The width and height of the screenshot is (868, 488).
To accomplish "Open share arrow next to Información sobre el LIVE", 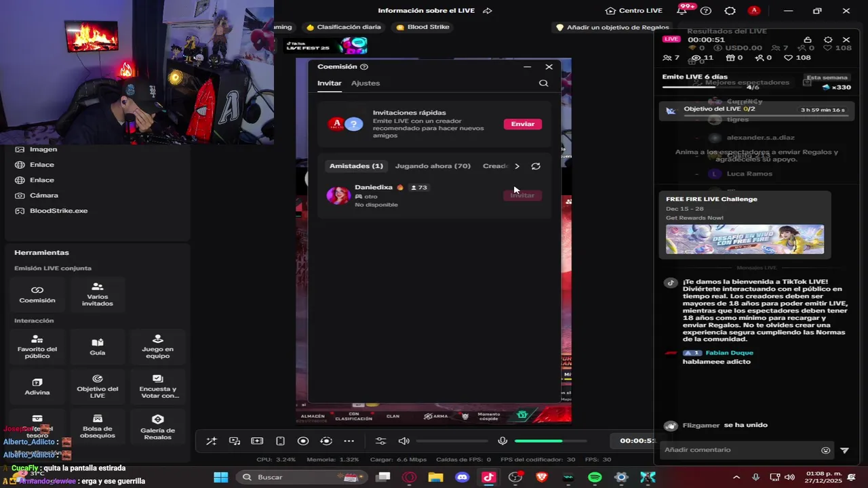I will [487, 11].
